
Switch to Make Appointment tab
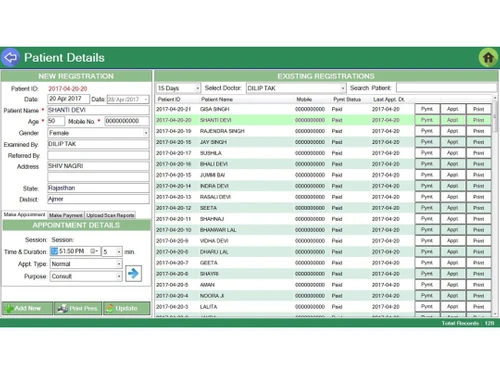(24, 215)
